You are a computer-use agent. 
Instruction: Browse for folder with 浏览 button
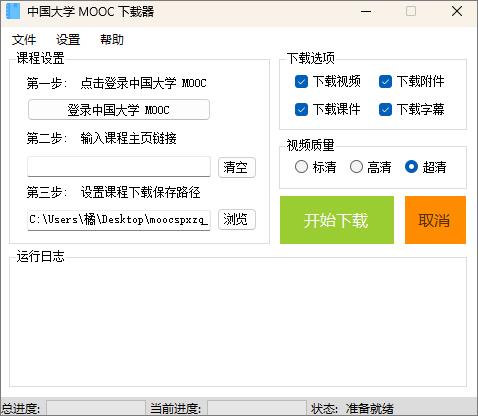[237, 219]
